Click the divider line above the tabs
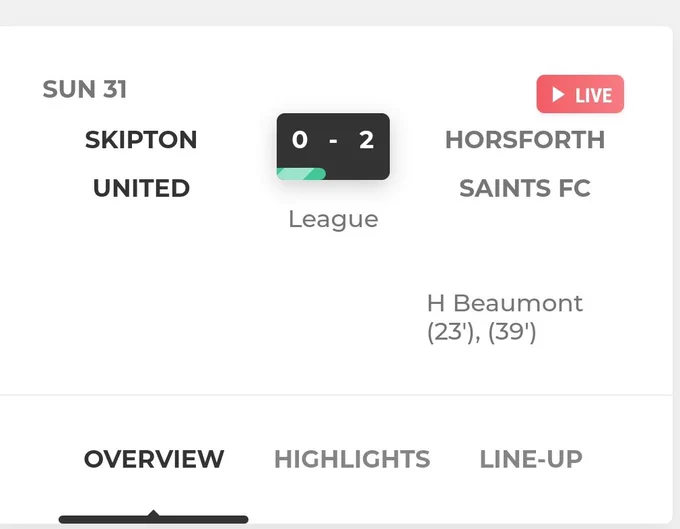 click(x=336, y=395)
